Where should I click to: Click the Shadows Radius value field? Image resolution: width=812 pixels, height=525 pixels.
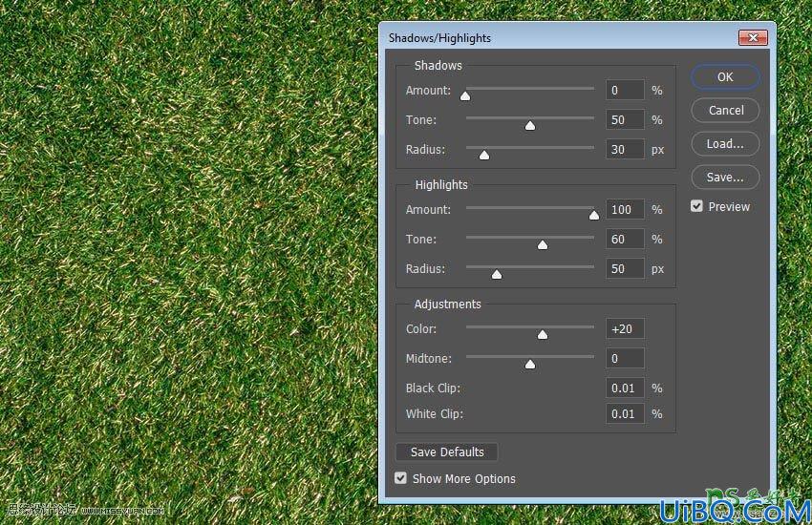[x=625, y=150]
